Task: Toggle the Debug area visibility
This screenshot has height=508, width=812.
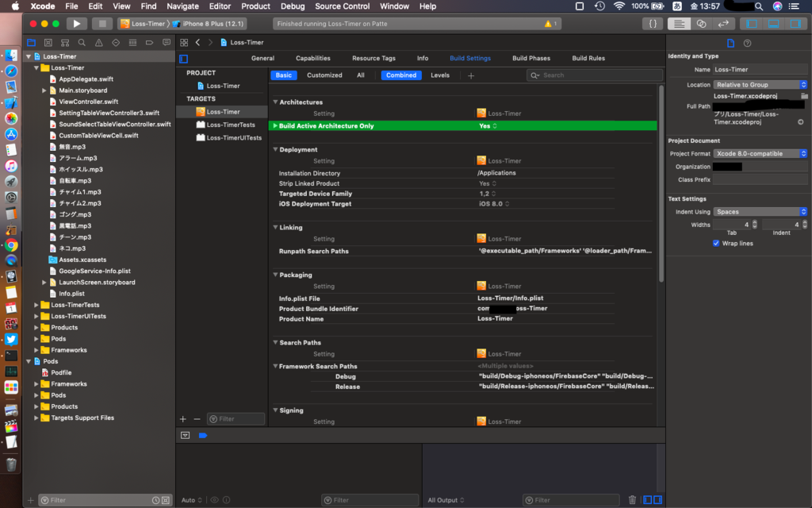Action: [x=773, y=23]
